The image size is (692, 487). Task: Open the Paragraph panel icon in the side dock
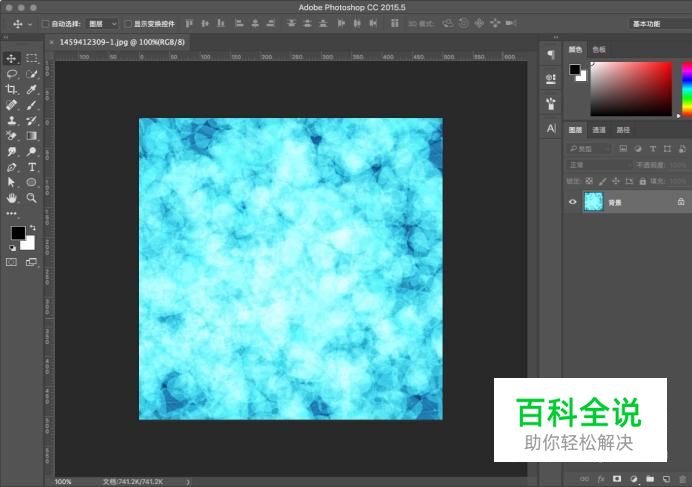[x=551, y=54]
